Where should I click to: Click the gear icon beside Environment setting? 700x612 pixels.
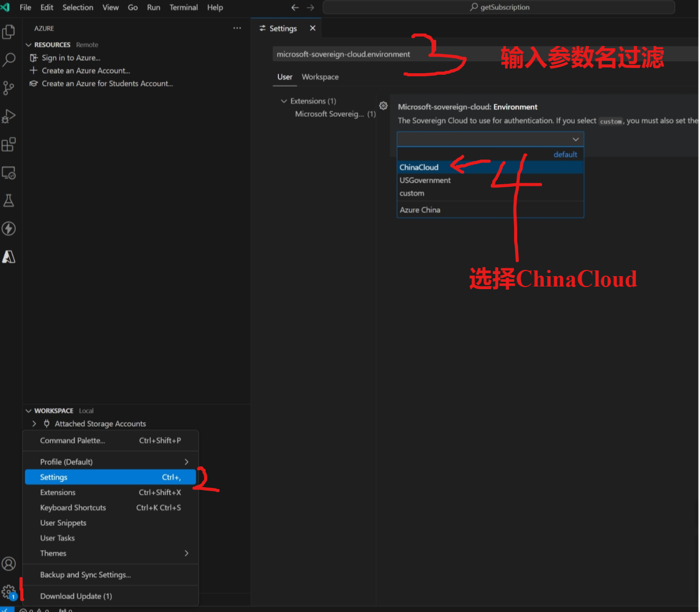point(383,106)
